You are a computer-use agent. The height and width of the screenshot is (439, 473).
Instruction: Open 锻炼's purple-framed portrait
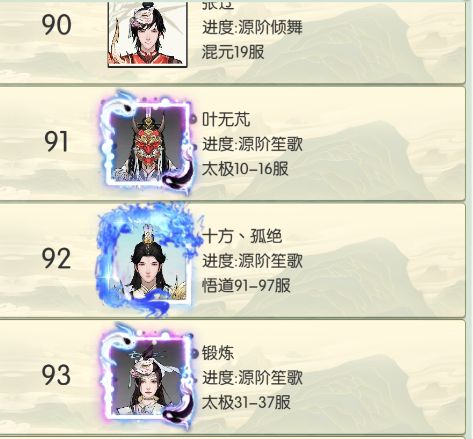(147, 376)
